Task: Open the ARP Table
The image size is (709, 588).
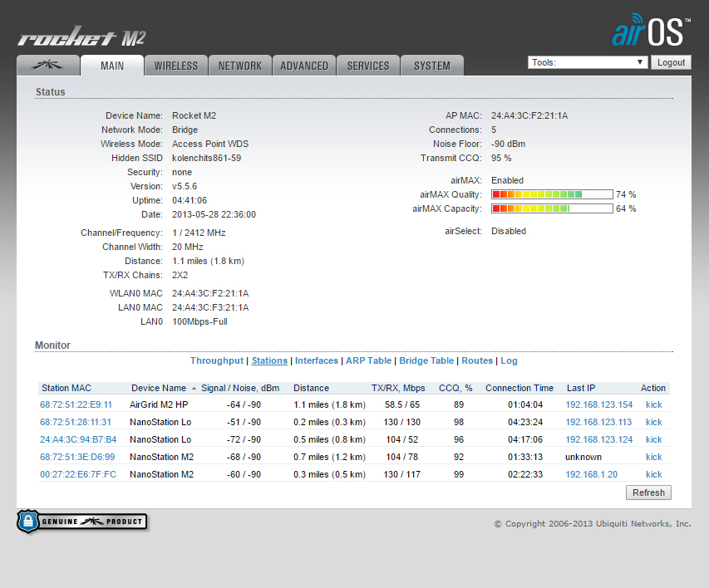Action: click(368, 360)
